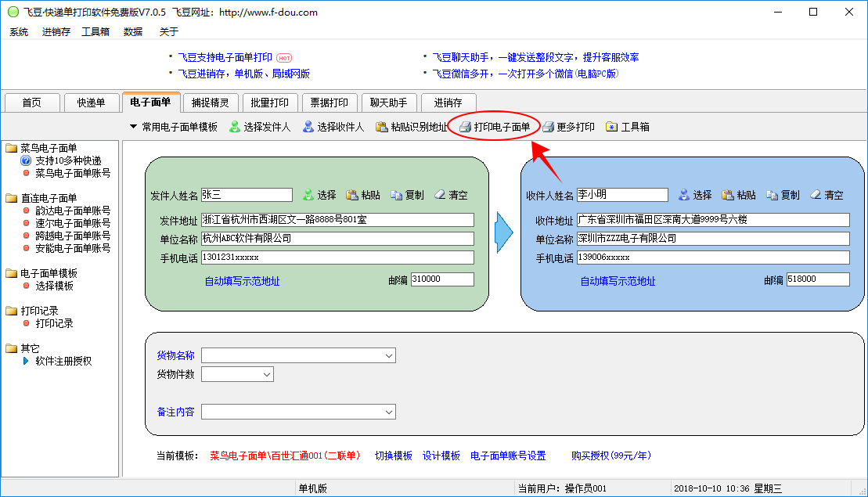The width and height of the screenshot is (868, 497).
Task: Click recipient panel 选择 icon
Action: coord(684,195)
